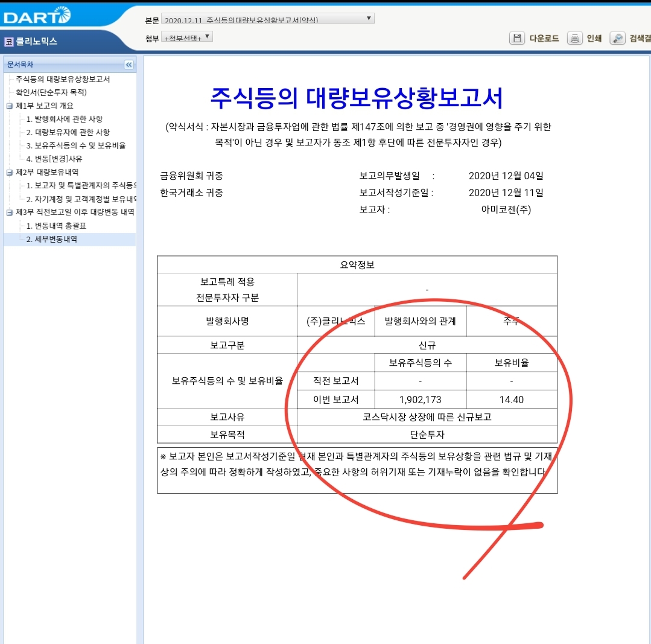
Task: Click the DART logo
Action: coord(37,15)
